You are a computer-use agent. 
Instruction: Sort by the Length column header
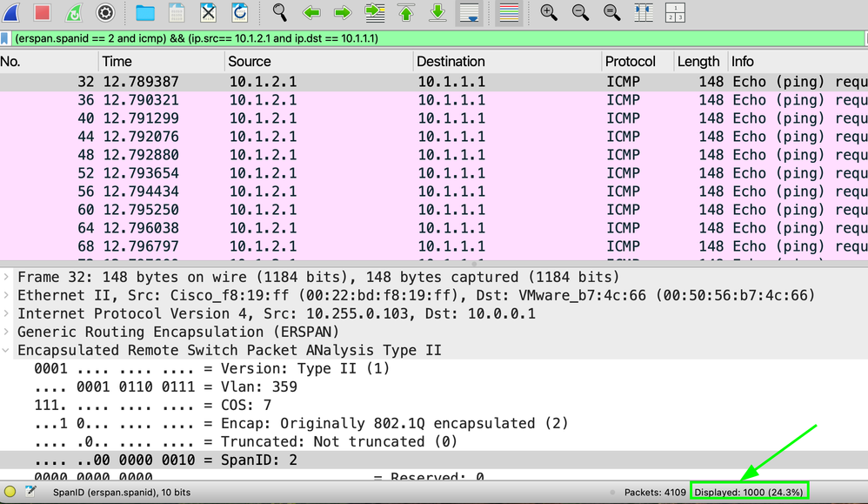click(700, 62)
